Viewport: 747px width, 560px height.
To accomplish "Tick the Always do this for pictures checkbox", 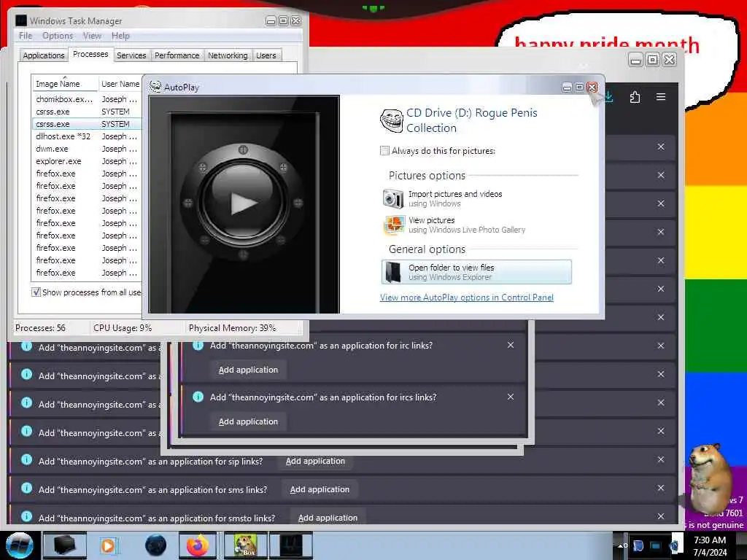I will 384,150.
